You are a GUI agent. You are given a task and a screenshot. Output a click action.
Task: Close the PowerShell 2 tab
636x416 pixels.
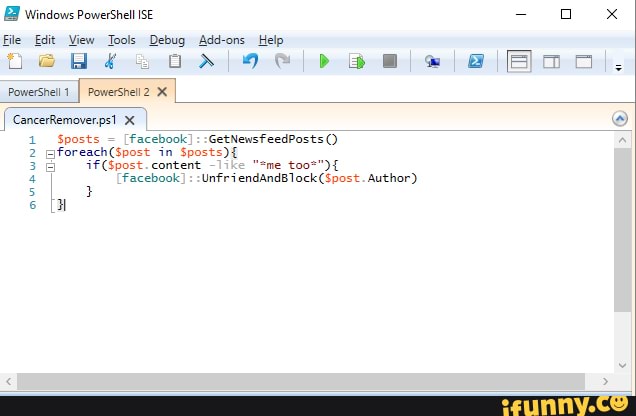(x=162, y=92)
